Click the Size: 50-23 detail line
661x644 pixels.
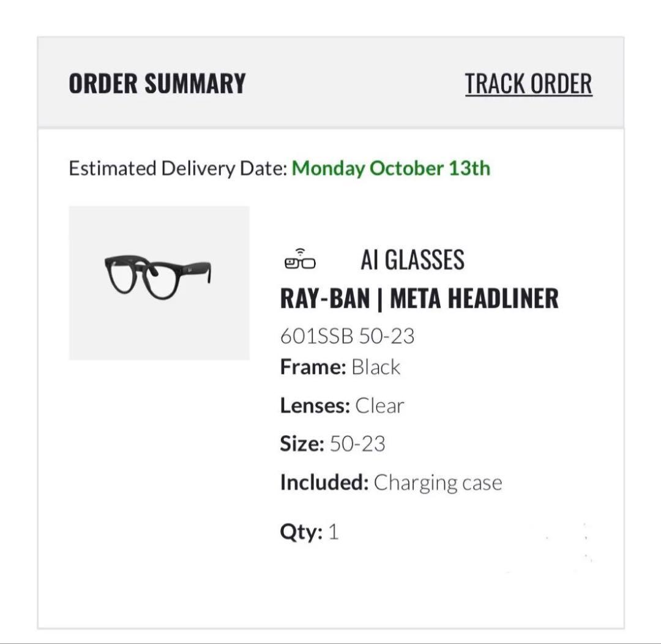click(332, 444)
